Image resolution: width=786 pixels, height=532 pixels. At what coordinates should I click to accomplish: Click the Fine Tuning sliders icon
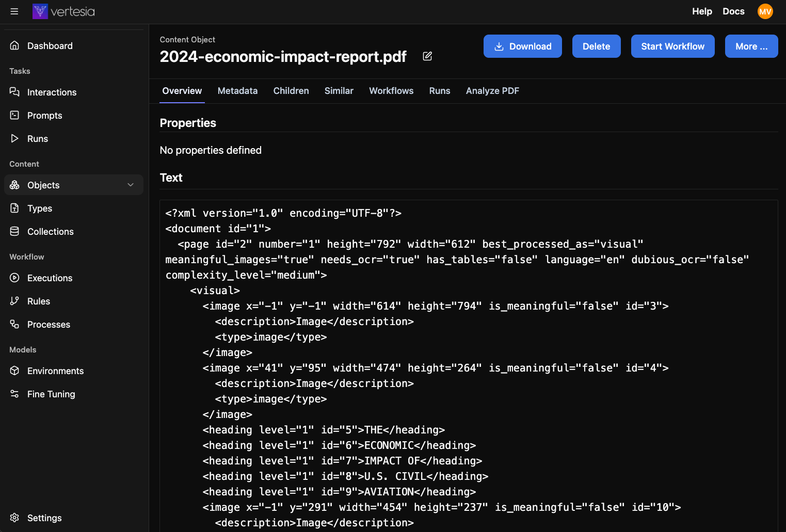pos(14,394)
